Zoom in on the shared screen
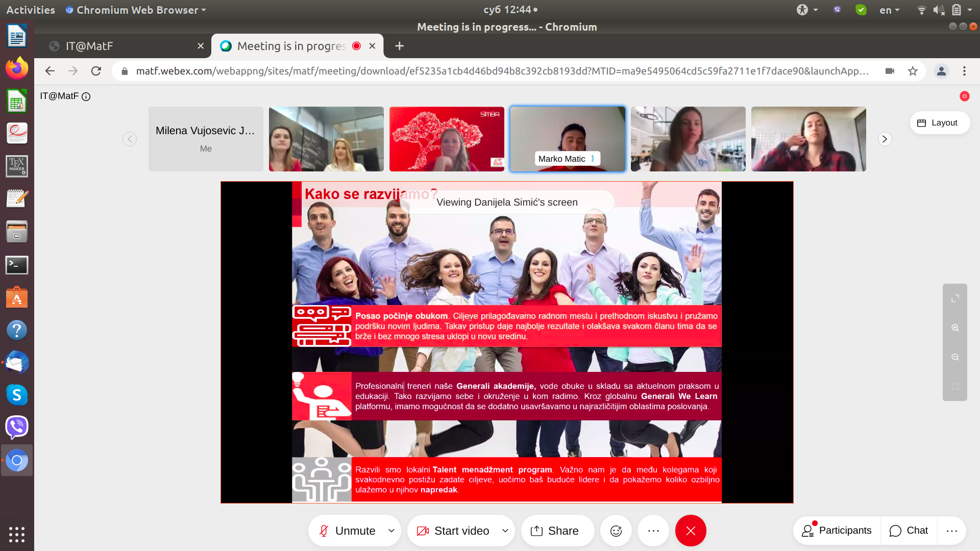 (x=955, y=328)
